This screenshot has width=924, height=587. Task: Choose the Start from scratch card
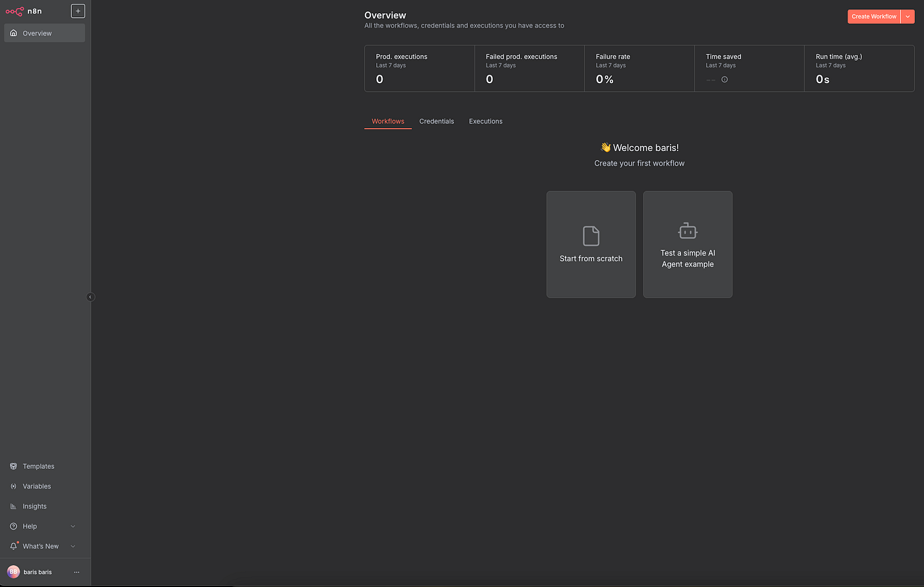pos(591,244)
